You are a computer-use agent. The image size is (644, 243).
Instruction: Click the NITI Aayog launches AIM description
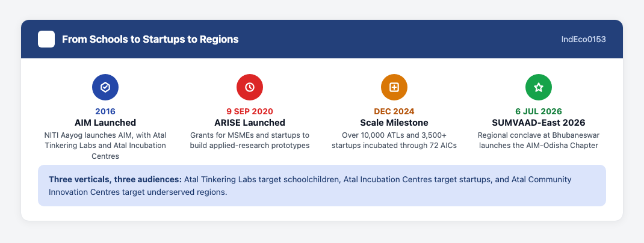(x=105, y=146)
